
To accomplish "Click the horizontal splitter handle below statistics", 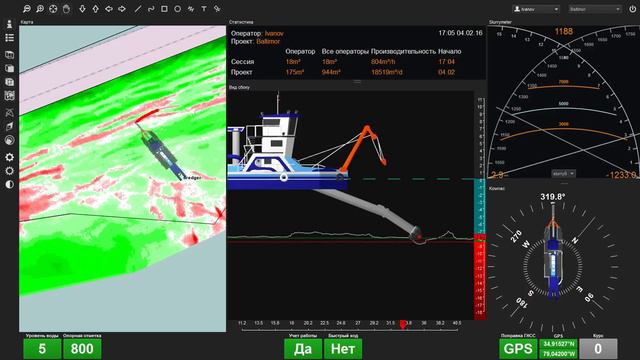I will coord(357,82).
